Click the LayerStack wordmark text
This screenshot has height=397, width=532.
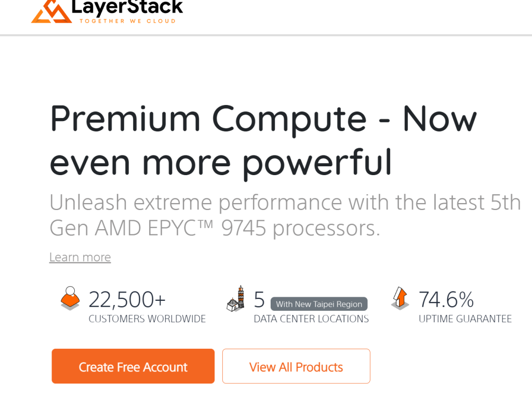[x=127, y=7]
